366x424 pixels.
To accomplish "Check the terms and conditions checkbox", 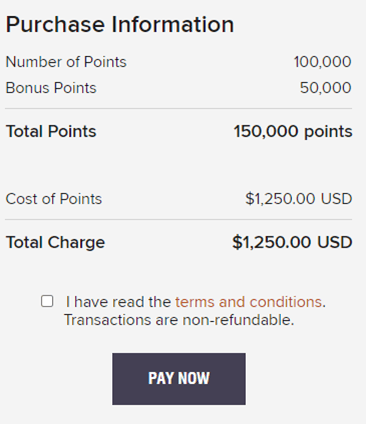I will coord(47,301).
